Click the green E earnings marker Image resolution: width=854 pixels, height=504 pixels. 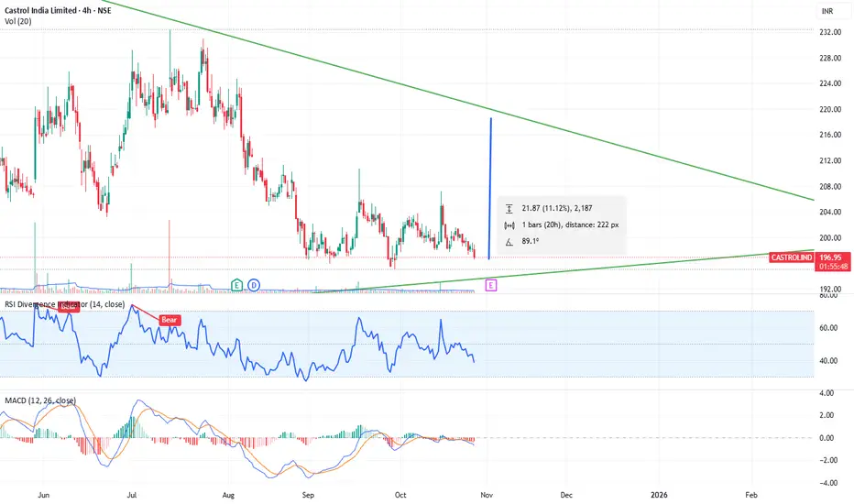(x=236, y=285)
